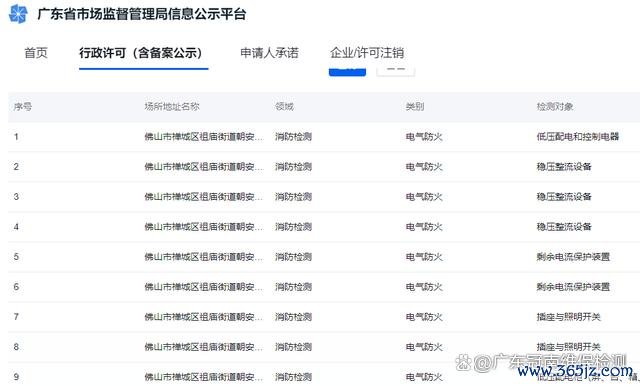Screen dimensions: 640x386
Task: Click 电气防火 in row 2
Action: tap(424, 167)
